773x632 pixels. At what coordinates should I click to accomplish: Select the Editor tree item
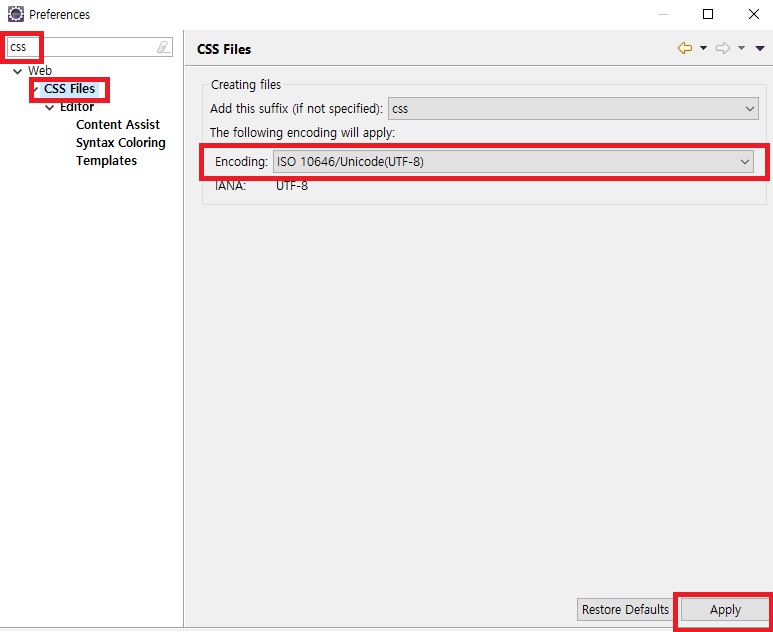[x=77, y=107]
